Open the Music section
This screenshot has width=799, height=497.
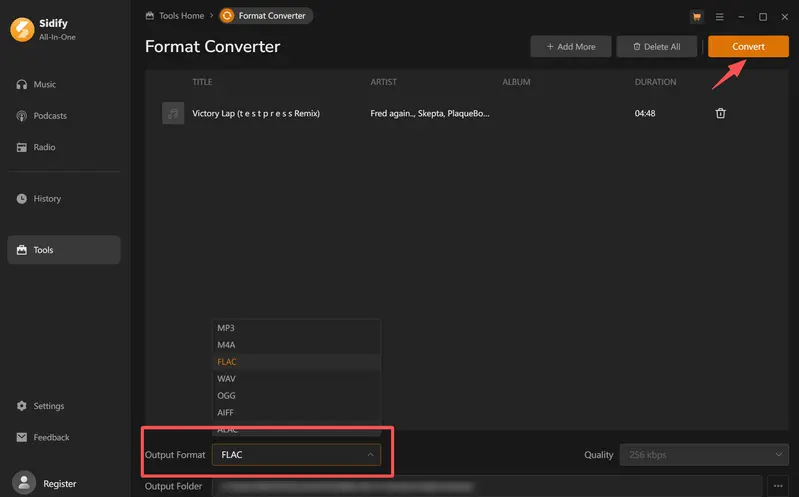(x=64, y=85)
